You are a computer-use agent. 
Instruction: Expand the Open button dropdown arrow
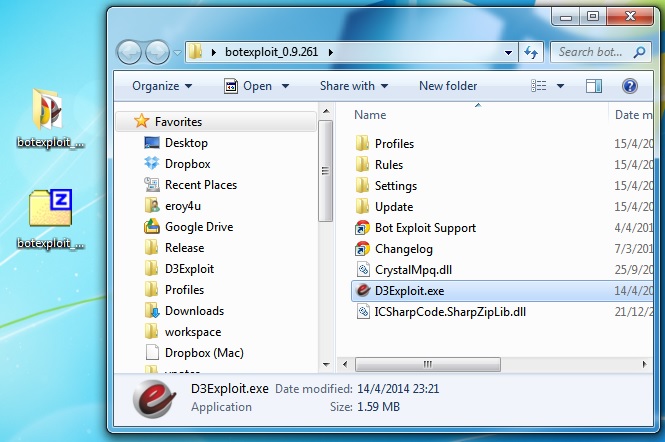[x=285, y=86]
